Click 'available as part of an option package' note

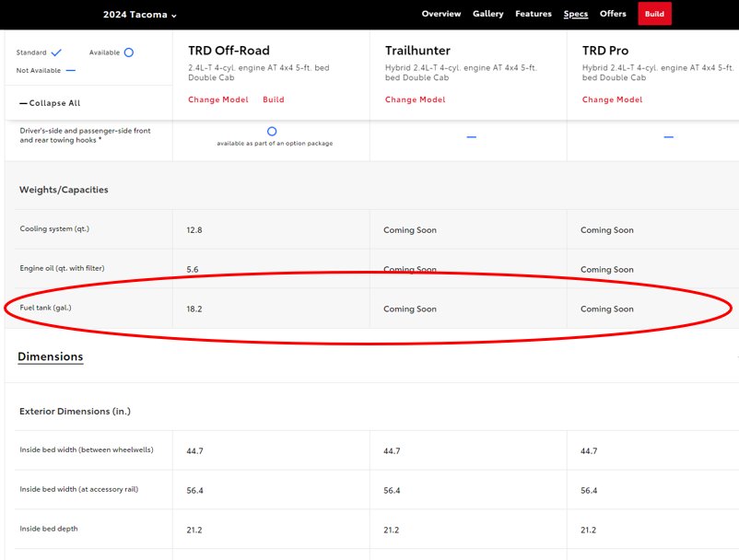pos(275,143)
